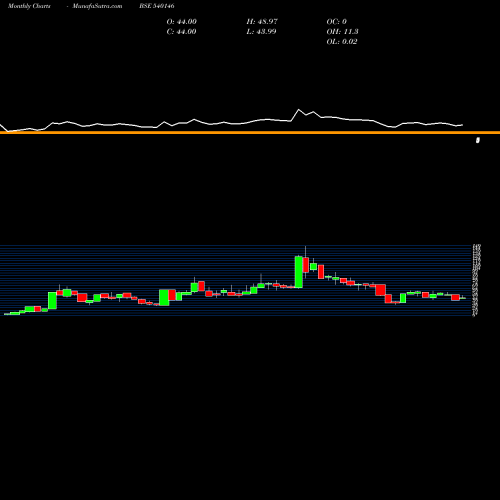The image size is (500, 500).
Task: Click the low value 'L: 43.99'
Action: pyautogui.click(x=261, y=32)
